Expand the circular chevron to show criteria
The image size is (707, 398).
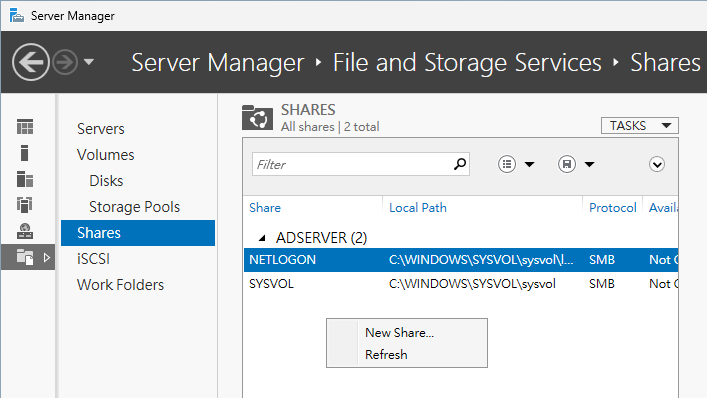click(657, 164)
